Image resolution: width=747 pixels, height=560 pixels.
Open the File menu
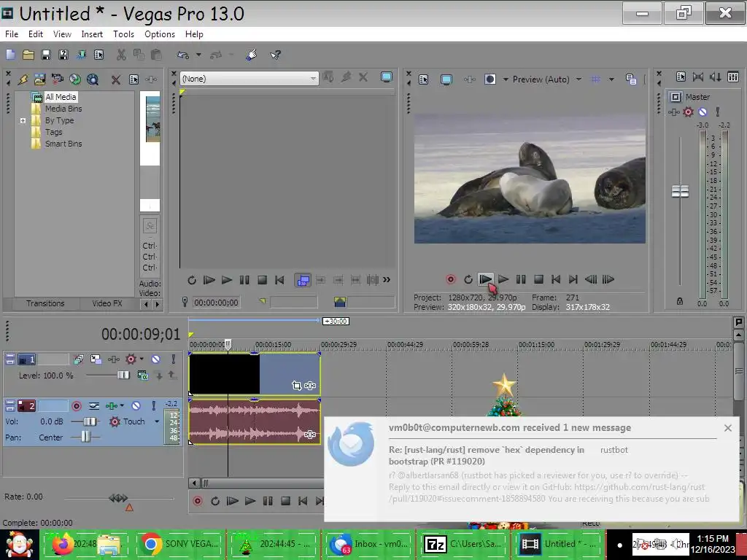[12, 34]
